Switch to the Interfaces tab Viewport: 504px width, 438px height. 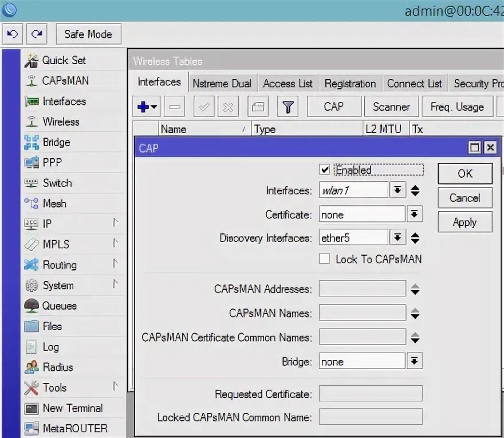pyautogui.click(x=159, y=82)
